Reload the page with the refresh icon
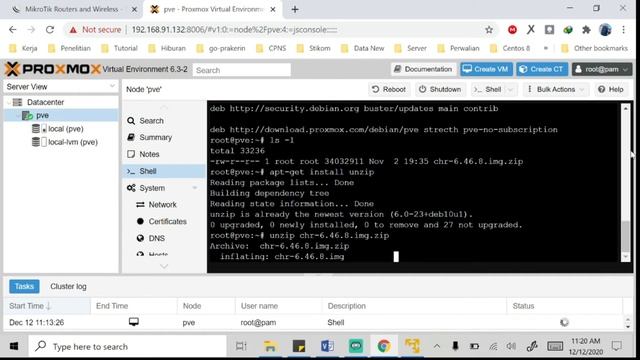The height and width of the screenshot is (360, 640). 50,30
